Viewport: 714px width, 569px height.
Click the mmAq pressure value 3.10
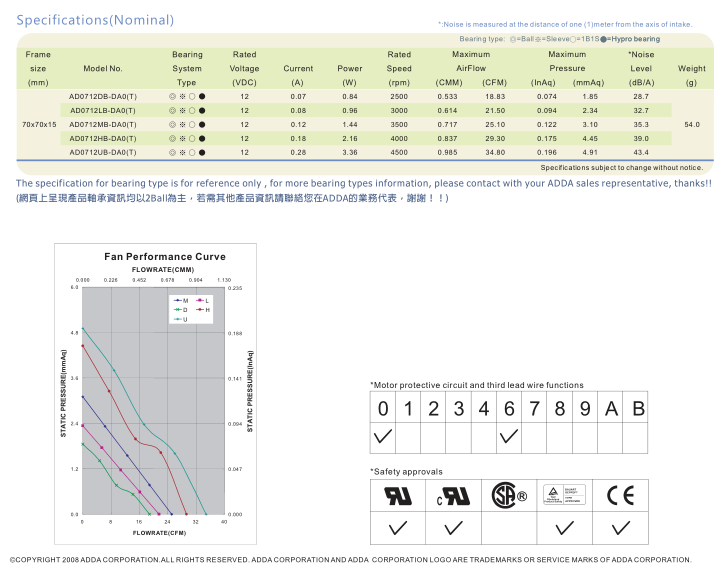click(590, 125)
